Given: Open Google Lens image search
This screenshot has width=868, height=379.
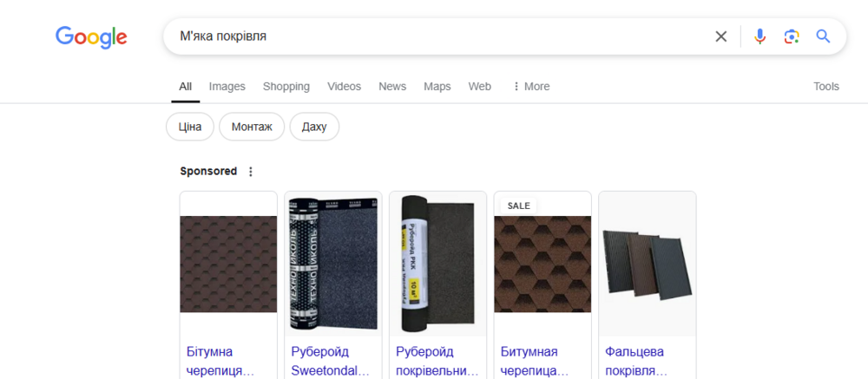Looking at the screenshot, I should point(791,36).
